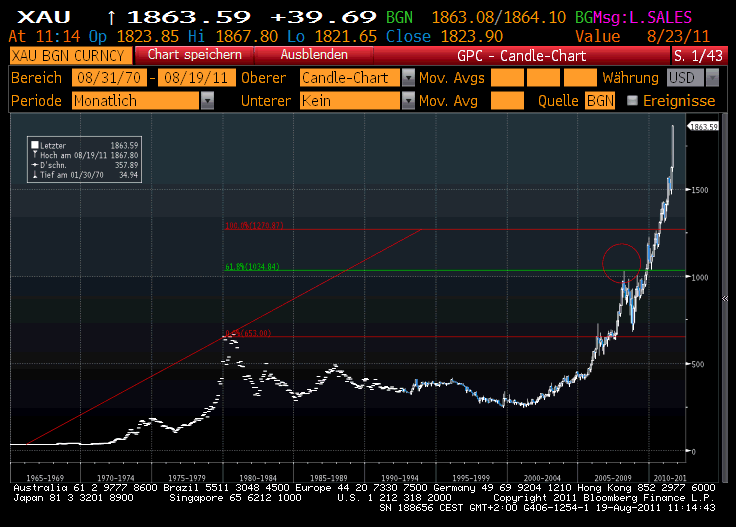Click the second Mov. Avgs input box
The width and height of the screenshot is (736, 527).
coord(544,77)
